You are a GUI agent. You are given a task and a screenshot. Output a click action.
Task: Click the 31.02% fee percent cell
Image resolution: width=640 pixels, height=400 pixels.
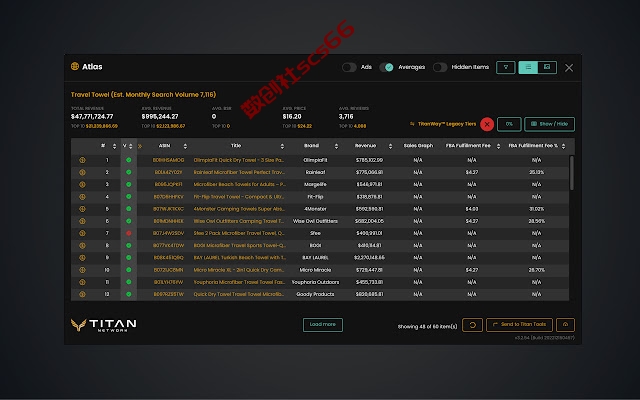point(536,209)
